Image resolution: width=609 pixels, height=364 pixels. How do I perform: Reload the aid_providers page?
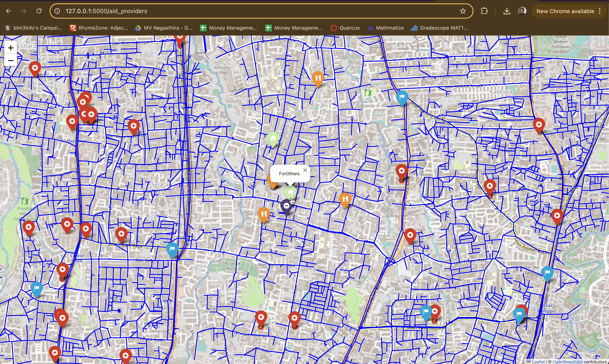tap(39, 11)
